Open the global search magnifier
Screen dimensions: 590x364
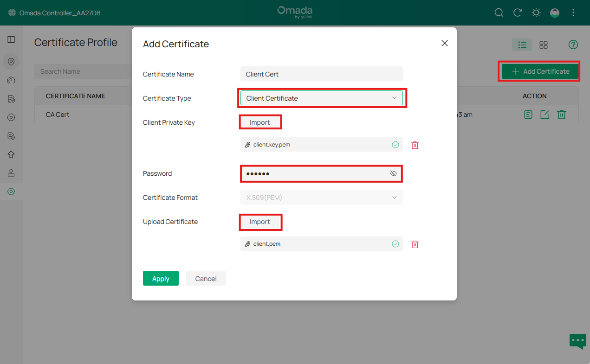point(499,13)
